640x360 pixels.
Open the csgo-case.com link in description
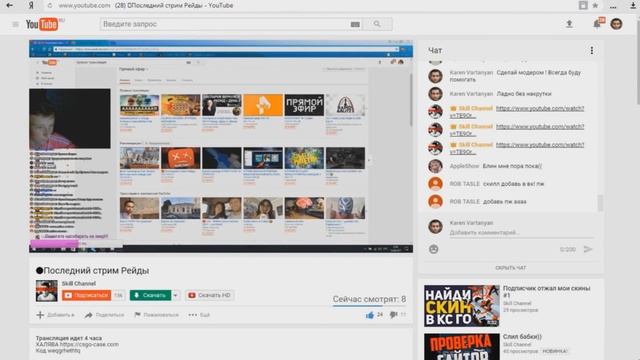89,344
